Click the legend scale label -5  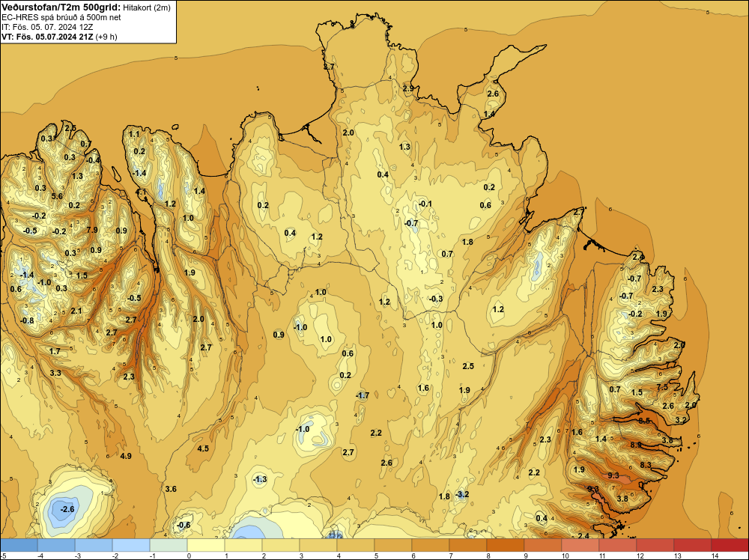coord(3,556)
